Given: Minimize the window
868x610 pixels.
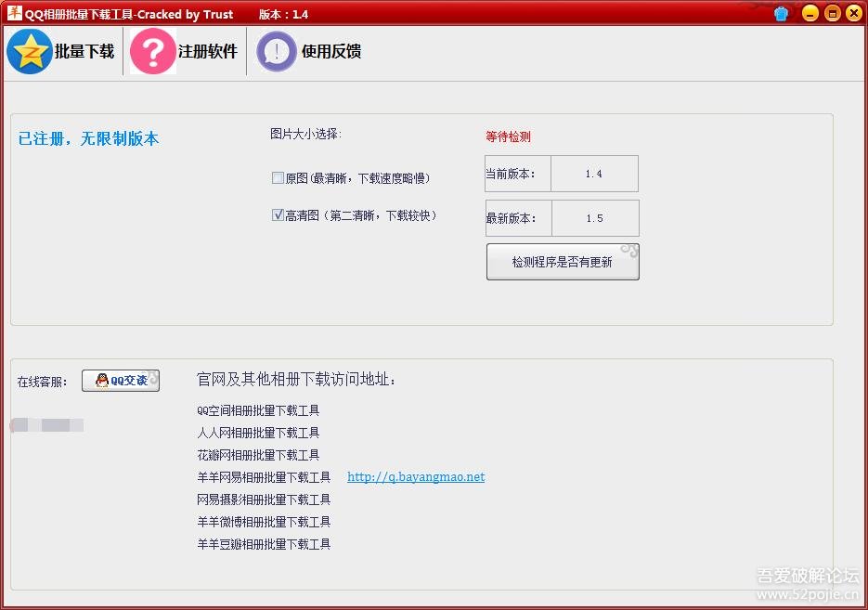Looking at the screenshot, I should click(810, 13).
